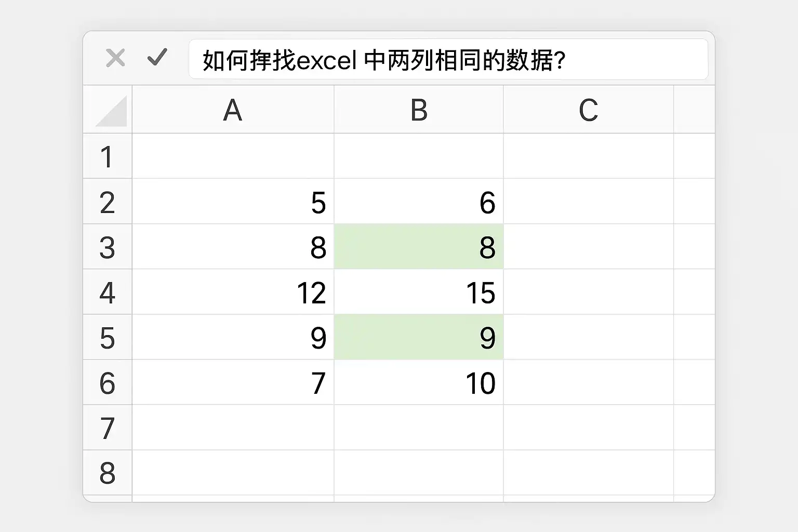This screenshot has height=532, width=798.
Task: Select cell B6 containing 10
Action: coord(419,382)
